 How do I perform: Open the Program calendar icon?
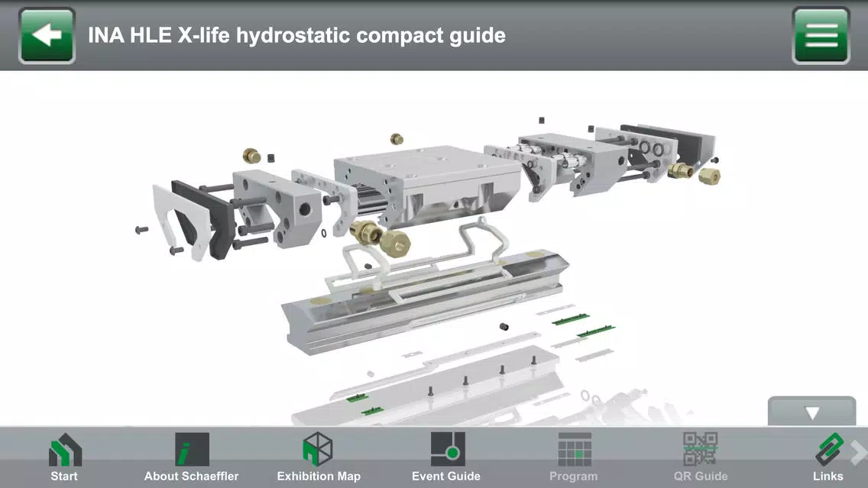575,449
